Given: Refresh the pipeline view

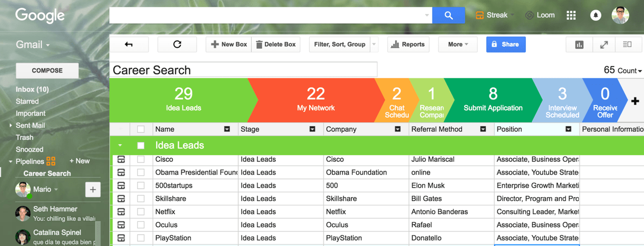Looking at the screenshot, I should 177,44.
